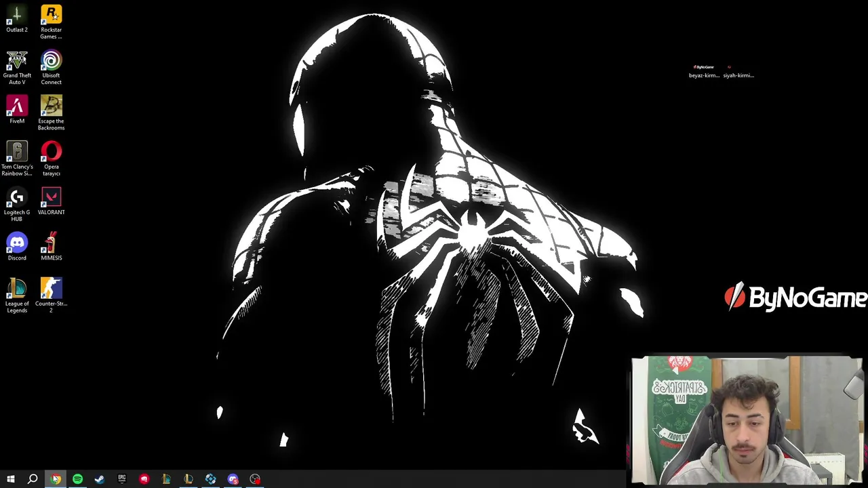Click the MIMESIS desktop shortcut
868x488 pixels.
pos(51,247)
